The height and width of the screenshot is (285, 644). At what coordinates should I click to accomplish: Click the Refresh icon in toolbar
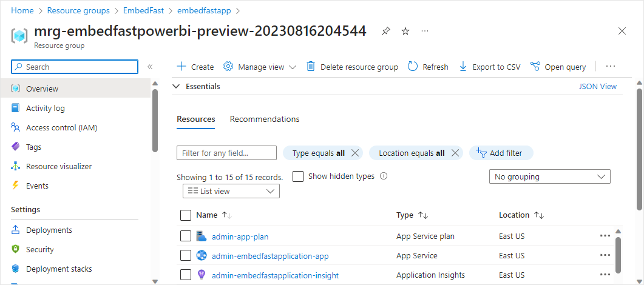click(413, 67)
